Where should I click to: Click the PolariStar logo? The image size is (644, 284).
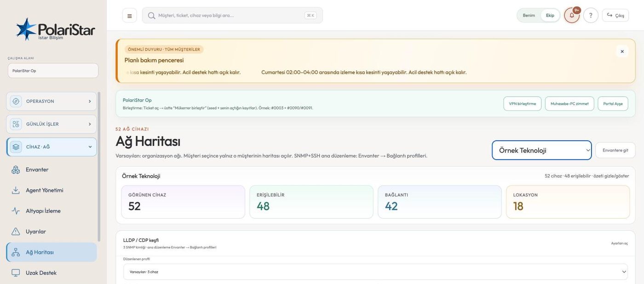click(x=55, y=29)
